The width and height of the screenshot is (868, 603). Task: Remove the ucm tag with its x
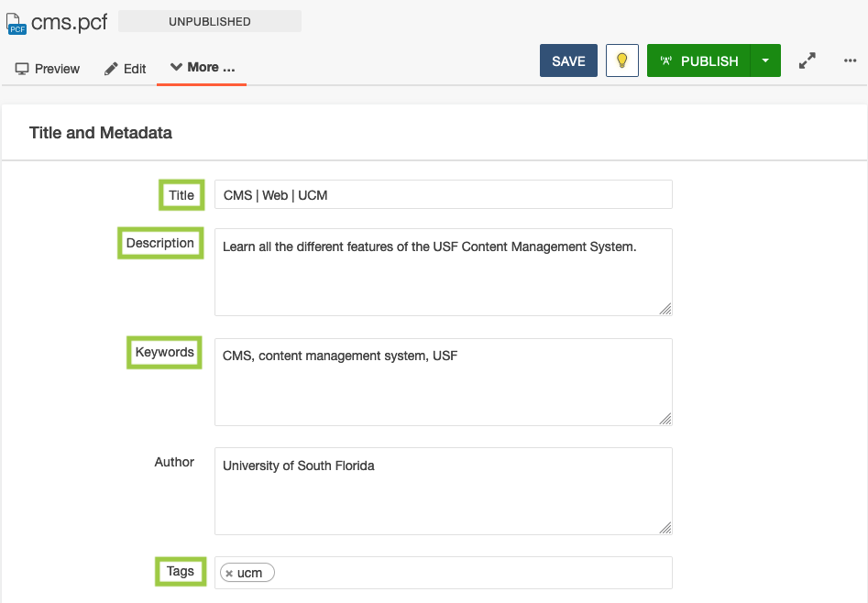pos(229,574)
